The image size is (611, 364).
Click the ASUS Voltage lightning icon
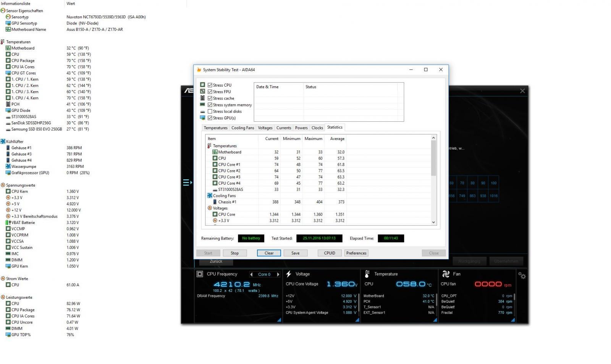point(289,274)
